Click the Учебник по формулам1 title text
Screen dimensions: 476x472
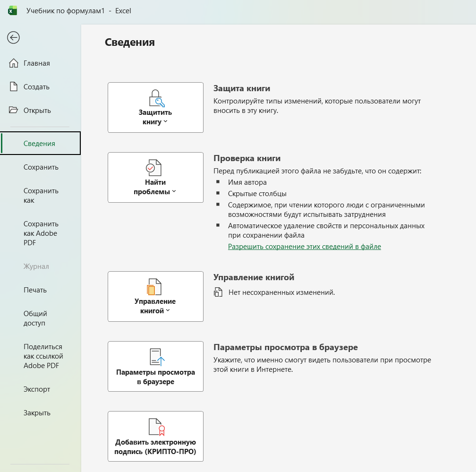(x=65, y=10)
